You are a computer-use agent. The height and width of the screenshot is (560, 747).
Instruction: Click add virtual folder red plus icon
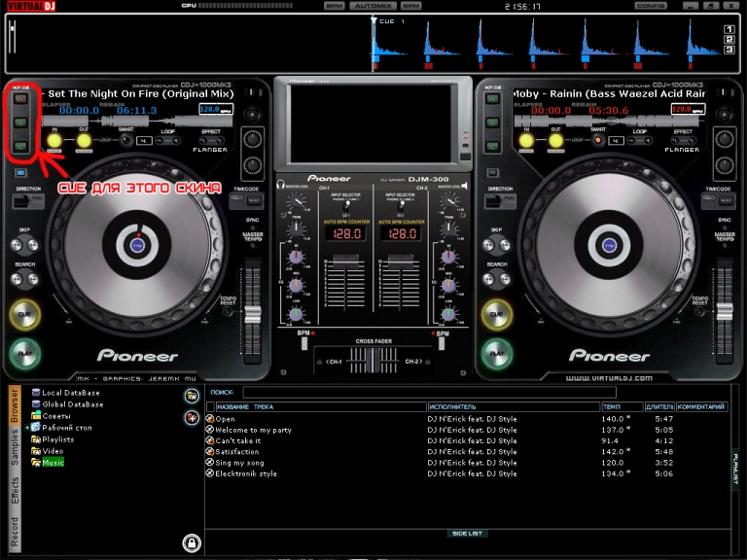(192, 418)
